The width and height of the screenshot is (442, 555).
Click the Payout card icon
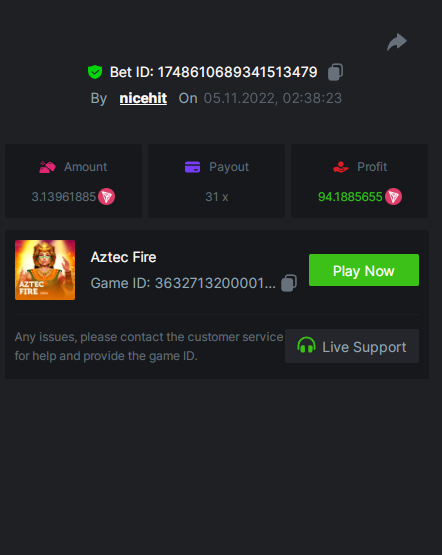[193, 167]
